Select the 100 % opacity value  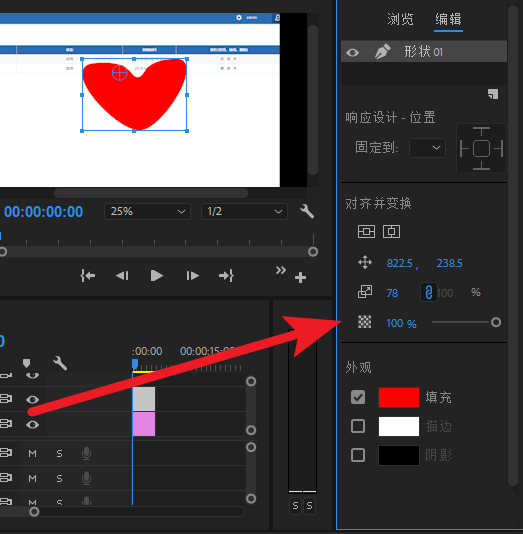pyautogui.click(x=401, y=323)
